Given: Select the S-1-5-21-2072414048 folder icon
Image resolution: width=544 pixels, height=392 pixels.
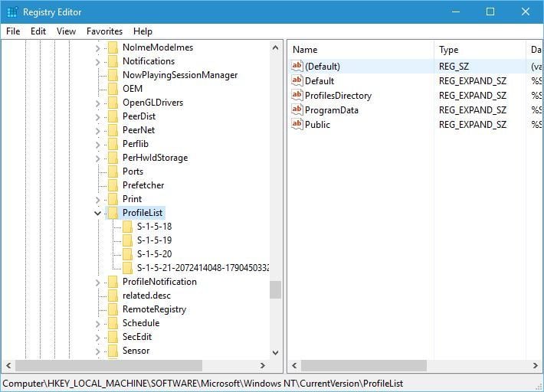Looking at the screenshot, I should tap(127, 268).
